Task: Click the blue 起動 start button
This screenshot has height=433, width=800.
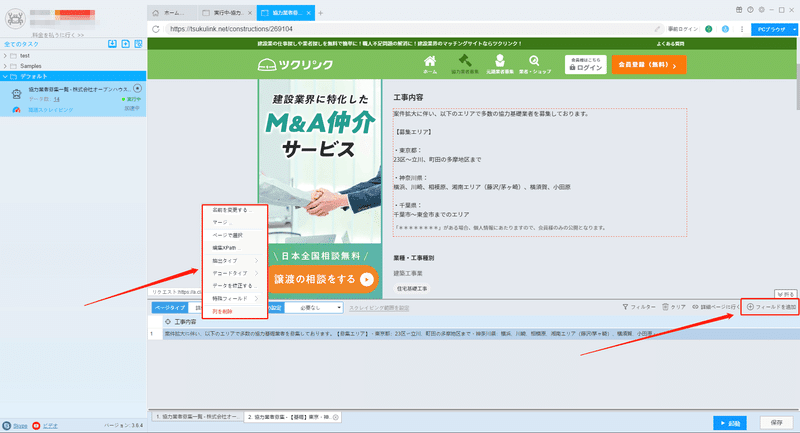Action: click(730, 423)
